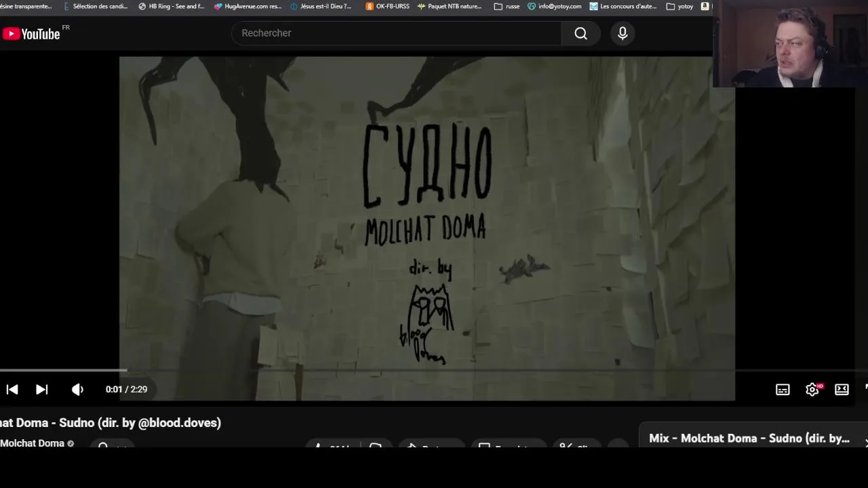Switch to theater mode view
Viewport: 868px width, 488px height.
click(842, 389)
